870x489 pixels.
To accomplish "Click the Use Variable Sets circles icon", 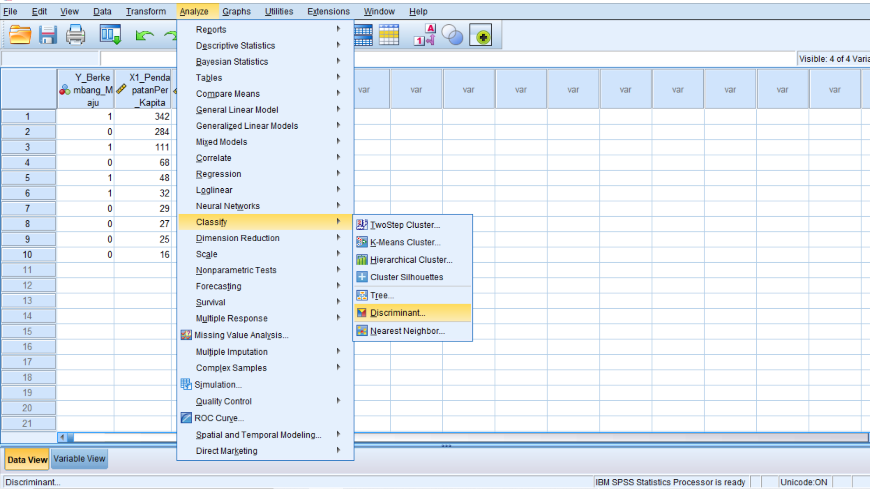I will coord(452,35).
